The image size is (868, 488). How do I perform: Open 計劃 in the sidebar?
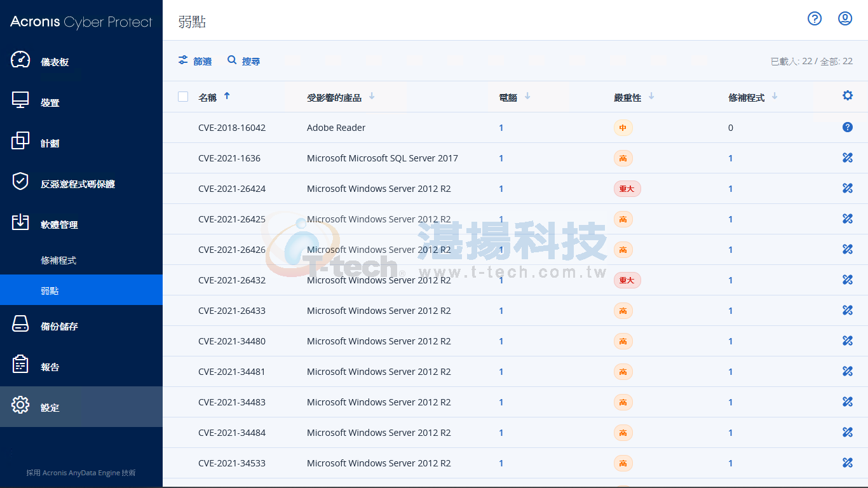[81, 142]
